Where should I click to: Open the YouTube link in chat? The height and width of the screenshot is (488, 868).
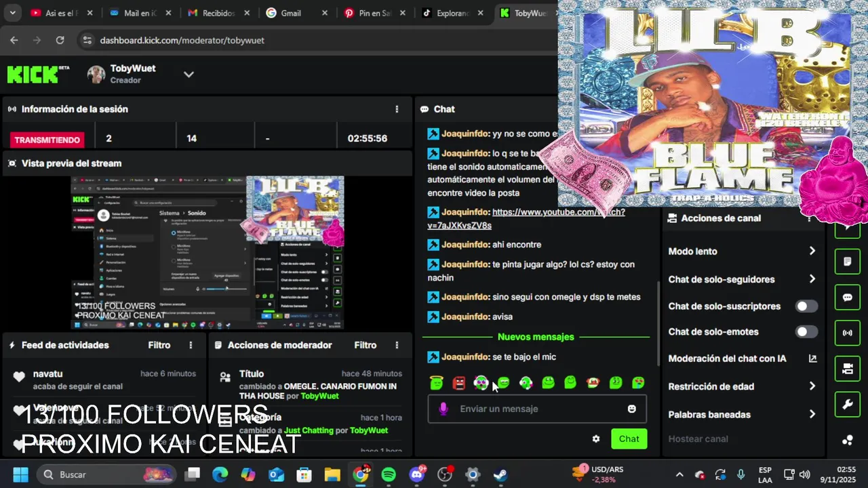coord(526,218)
